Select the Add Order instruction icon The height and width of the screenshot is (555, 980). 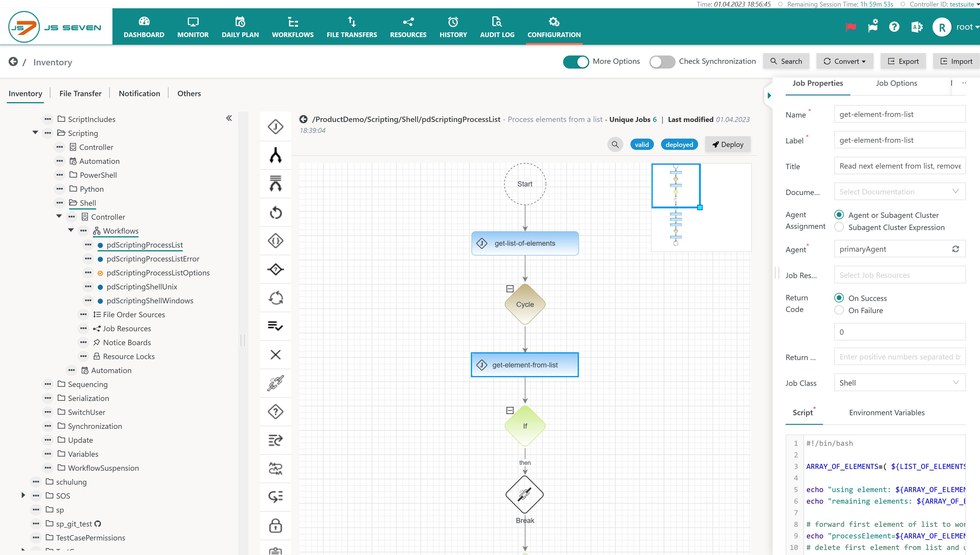click(x=275, y=440)
